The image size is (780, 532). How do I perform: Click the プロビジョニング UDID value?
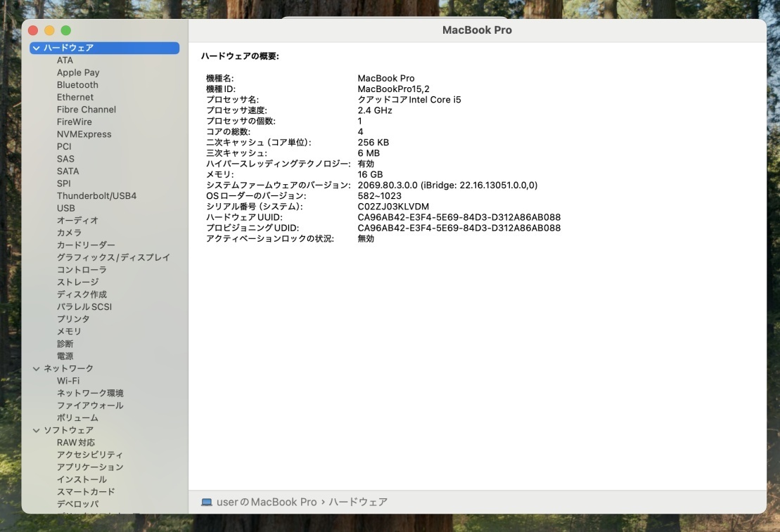(x=459, y=228)
